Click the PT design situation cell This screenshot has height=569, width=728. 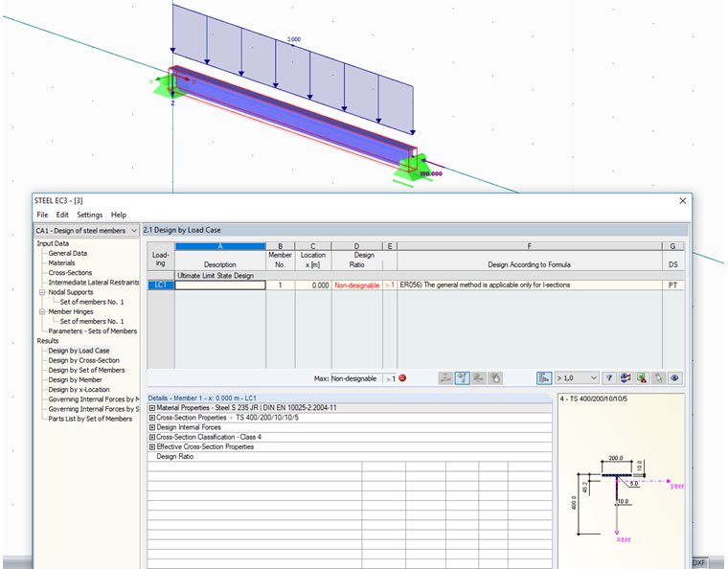(672, 284)
